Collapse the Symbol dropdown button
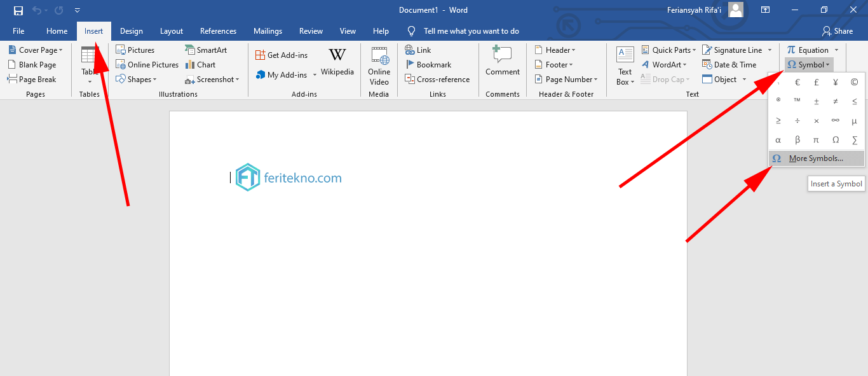This screenshot has width=868, height=376. click(808, 65)
